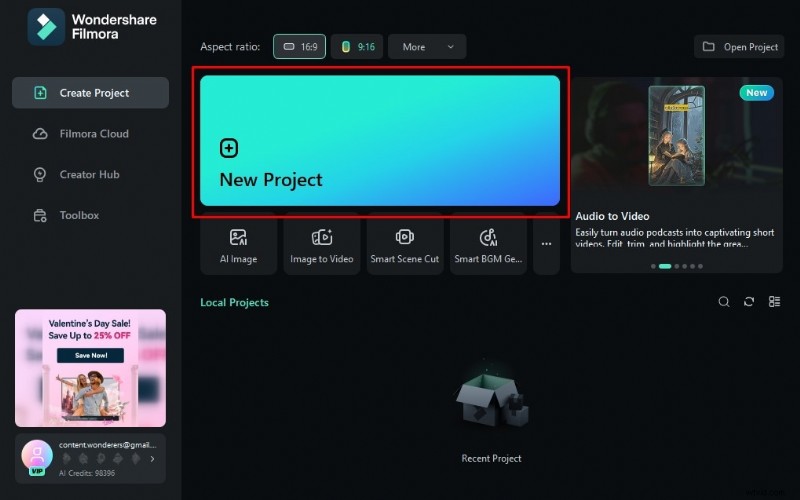Show more AI tools via ellipsis

(x=546, y=243)
